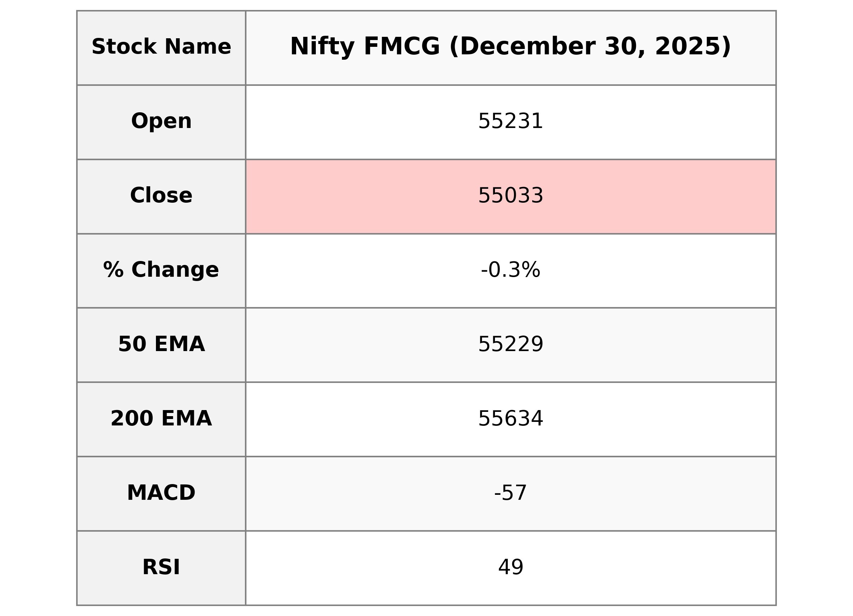Select the MACD value -57
Image resolution: width=853 pixels, height=616 pixels.
click(510, 493)
